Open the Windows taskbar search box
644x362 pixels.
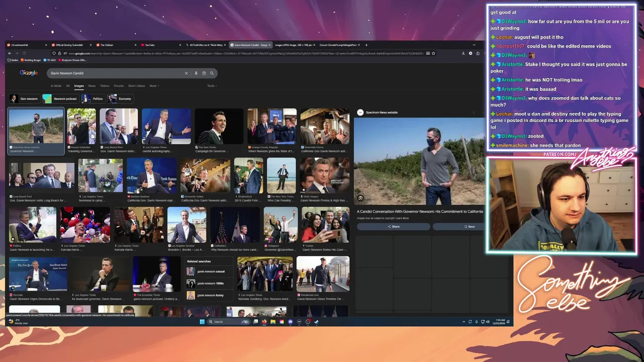(x=229, y=322)
